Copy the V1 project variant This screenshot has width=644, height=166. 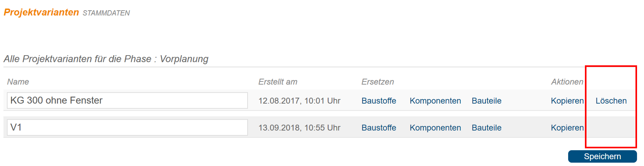click(567, 128)
